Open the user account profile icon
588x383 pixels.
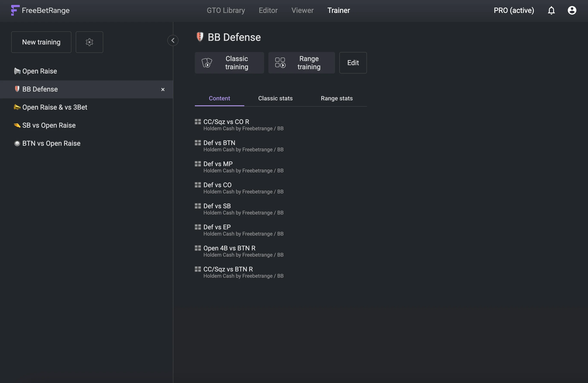(x=572, y=10)
